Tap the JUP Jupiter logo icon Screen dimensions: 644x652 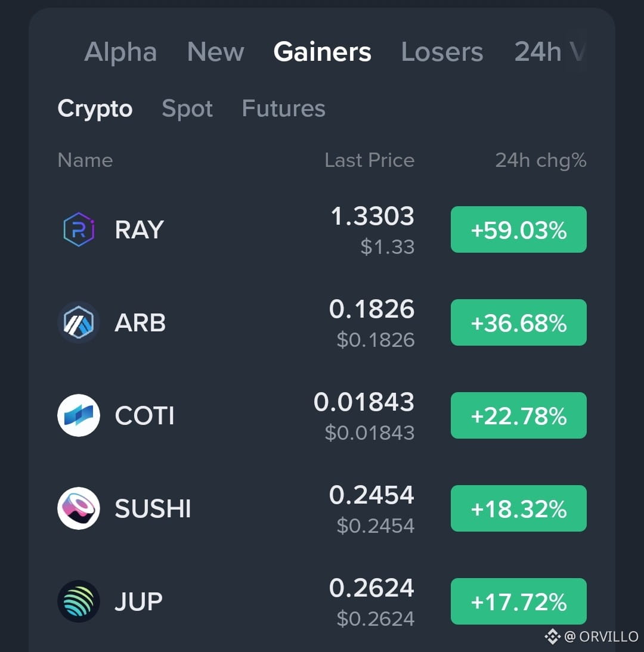[79, 601]
